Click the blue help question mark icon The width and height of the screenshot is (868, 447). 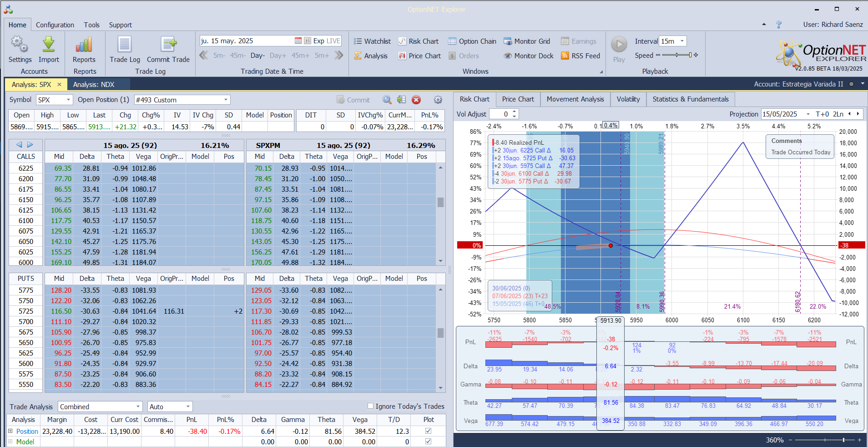coord(779,25)
